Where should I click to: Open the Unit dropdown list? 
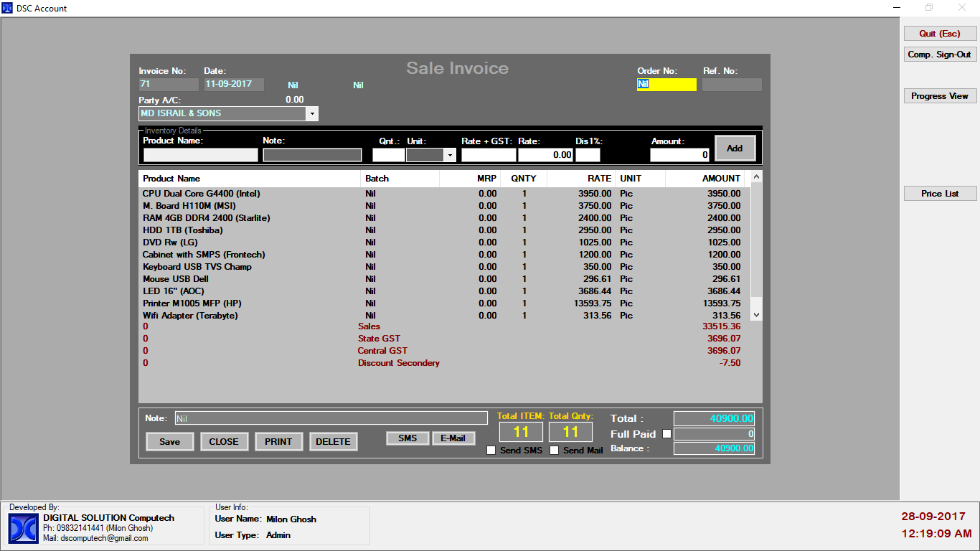tap(450, 155)
